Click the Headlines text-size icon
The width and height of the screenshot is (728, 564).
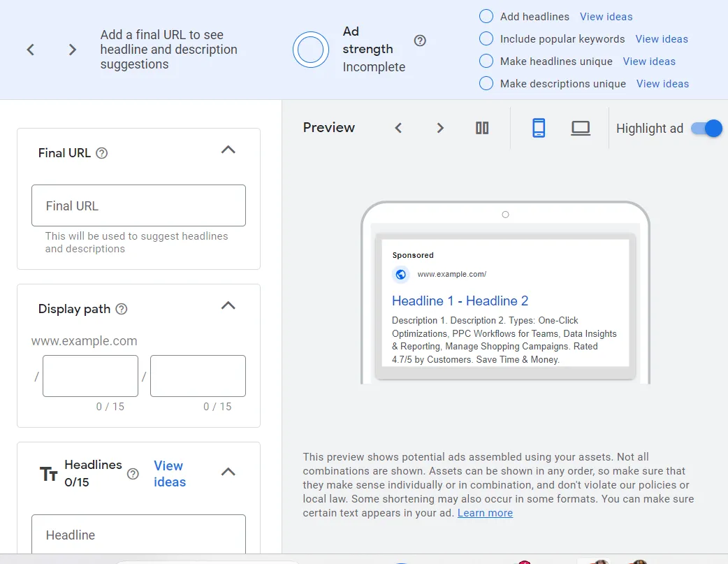[48, 473]
